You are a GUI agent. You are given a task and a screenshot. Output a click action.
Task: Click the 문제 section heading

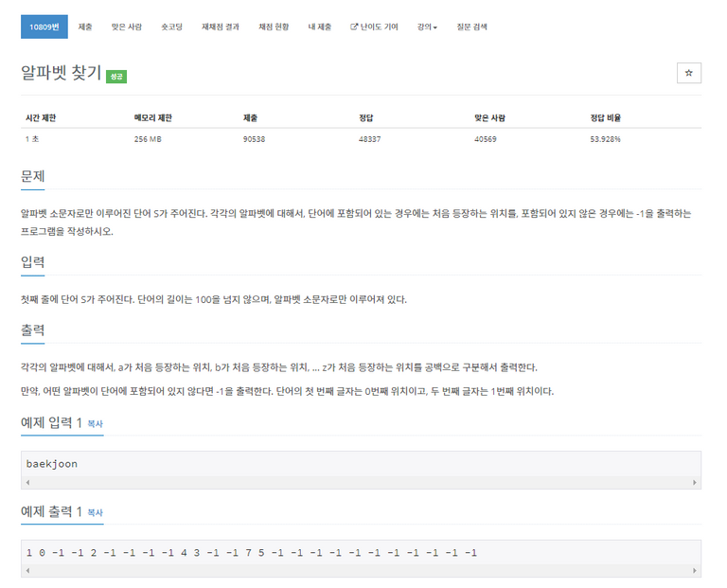(x=32, y=176)
